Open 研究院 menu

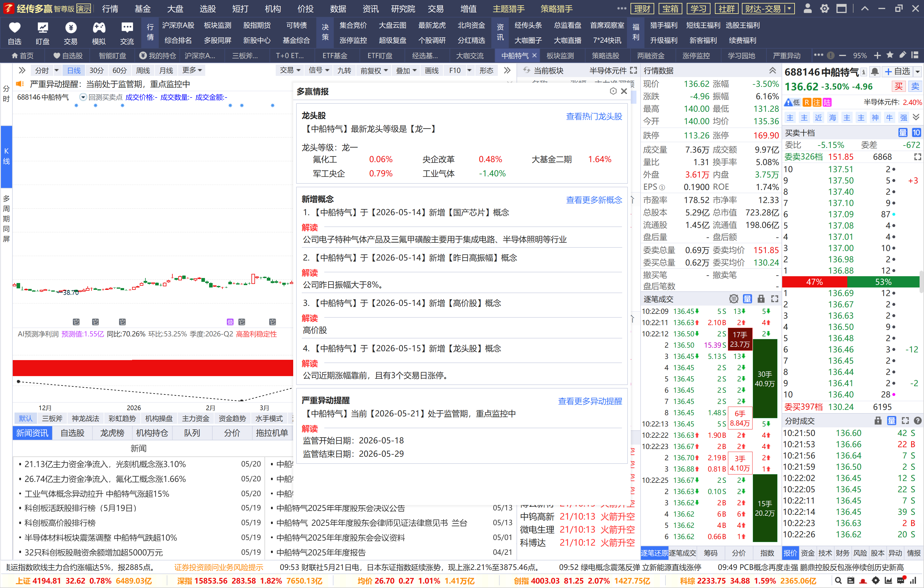click(x=403, y=9)
